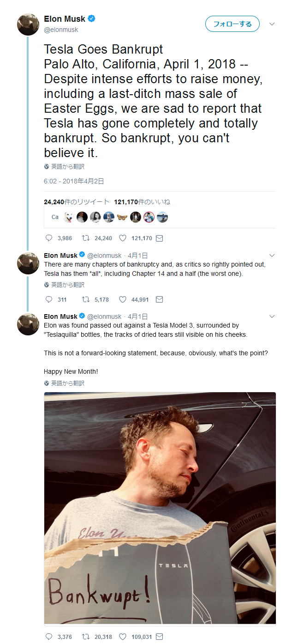
Task: Open more options chevron on Teslaquilla tweet
Action: (x=272, y=316)
